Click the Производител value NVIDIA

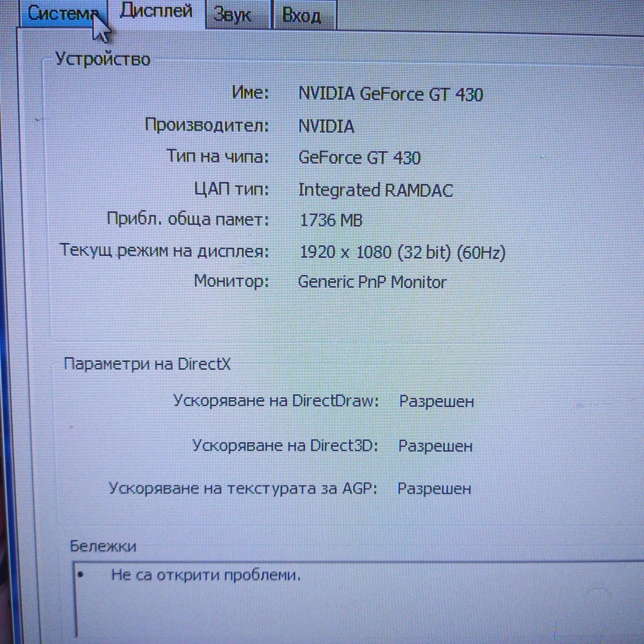[x=326, y=126]
